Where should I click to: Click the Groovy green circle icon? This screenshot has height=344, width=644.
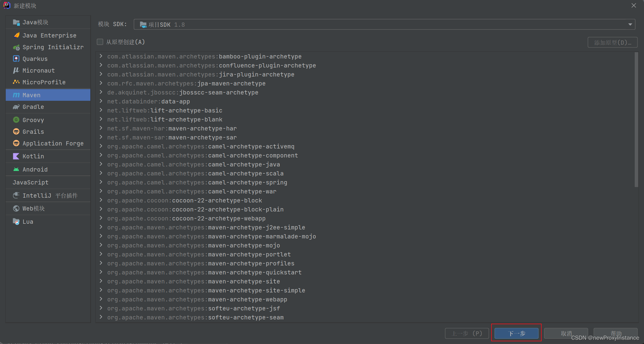16,120
